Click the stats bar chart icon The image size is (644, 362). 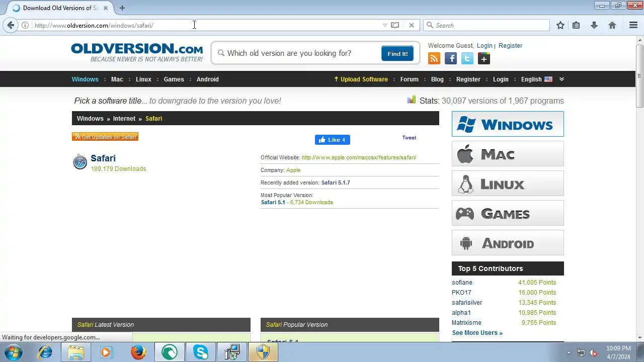(412, 100)
